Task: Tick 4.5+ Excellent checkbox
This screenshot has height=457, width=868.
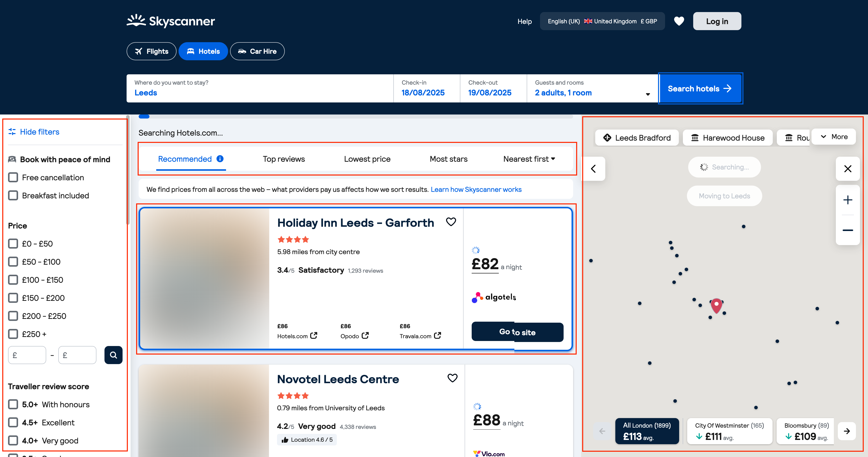Action: click(x=13, y=422)
